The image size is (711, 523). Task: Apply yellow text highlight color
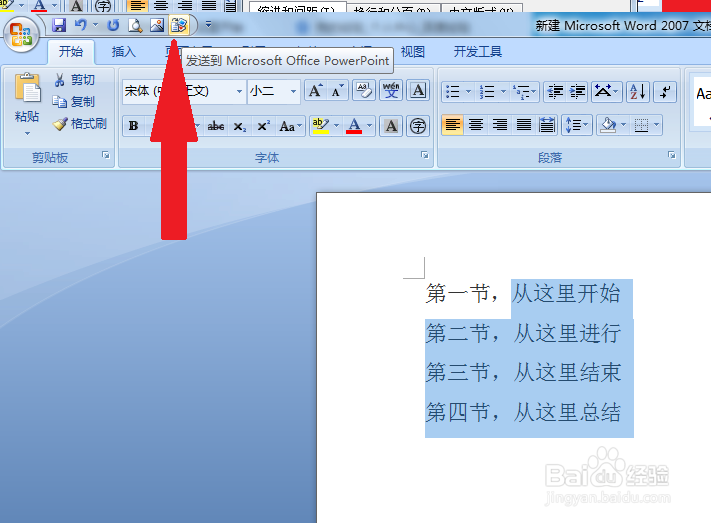pos(321,126)
